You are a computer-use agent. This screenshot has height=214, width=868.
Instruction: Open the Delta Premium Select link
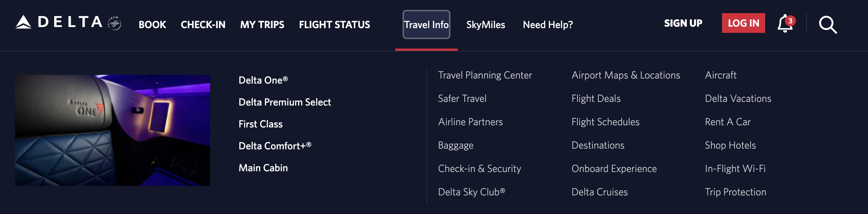(285, 102)
